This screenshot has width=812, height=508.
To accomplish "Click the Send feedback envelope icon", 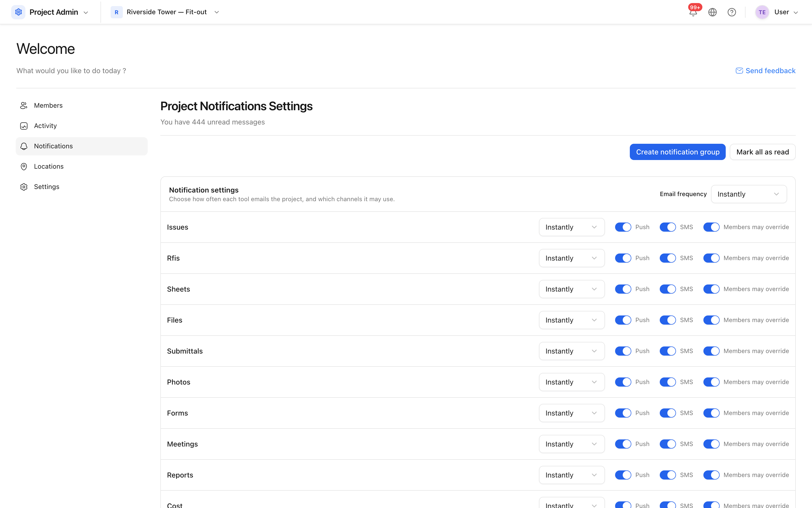I will [739, 71].
